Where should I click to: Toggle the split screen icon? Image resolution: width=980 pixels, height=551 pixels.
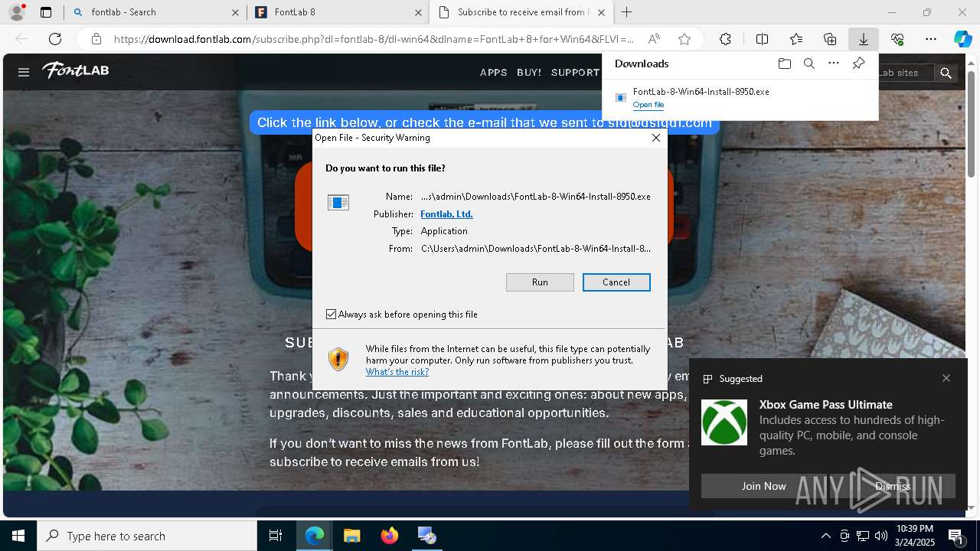762,39
